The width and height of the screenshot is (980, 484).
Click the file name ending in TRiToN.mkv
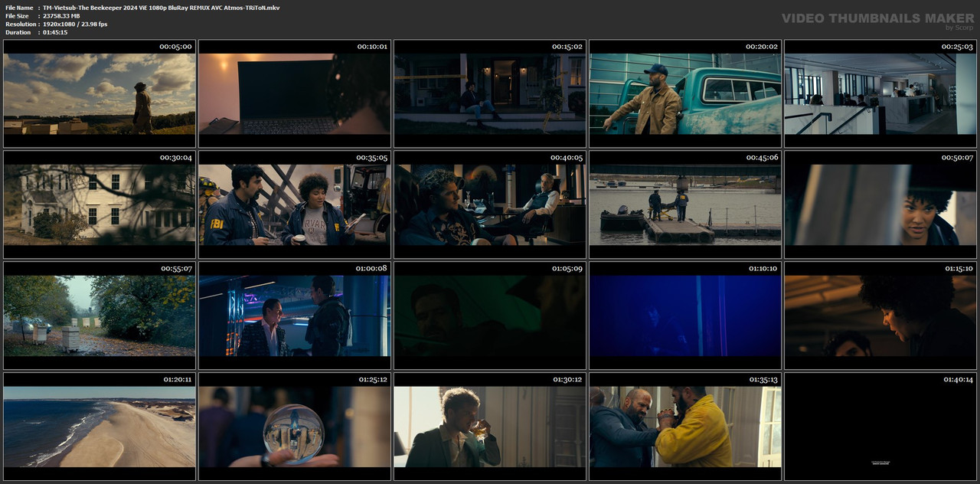pos(161,8)
